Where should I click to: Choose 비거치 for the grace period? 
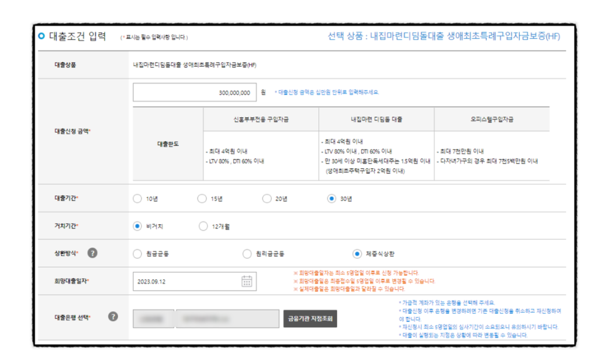(137, 226)
